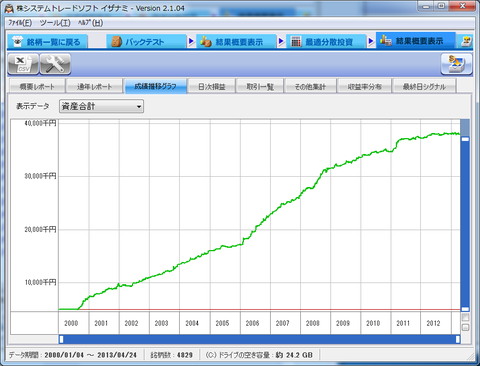Click the 銘柄数: 4829 status bar entry

click(x=172, y=355)
